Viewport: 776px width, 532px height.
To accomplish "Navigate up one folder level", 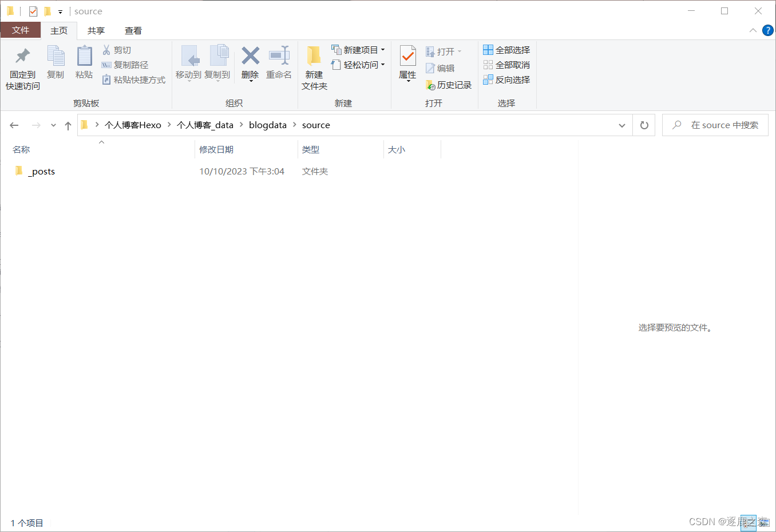I will coord(68,125).
